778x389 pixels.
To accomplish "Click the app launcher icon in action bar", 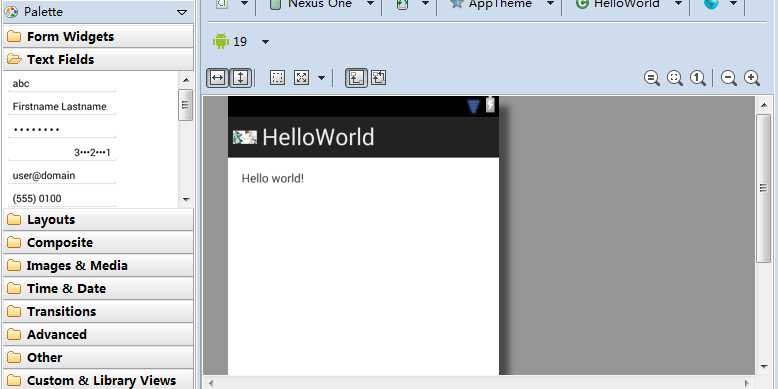I will click(245, 137).
